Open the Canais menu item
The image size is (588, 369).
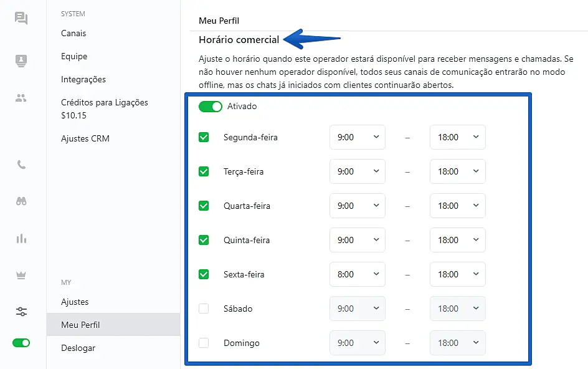73,33
